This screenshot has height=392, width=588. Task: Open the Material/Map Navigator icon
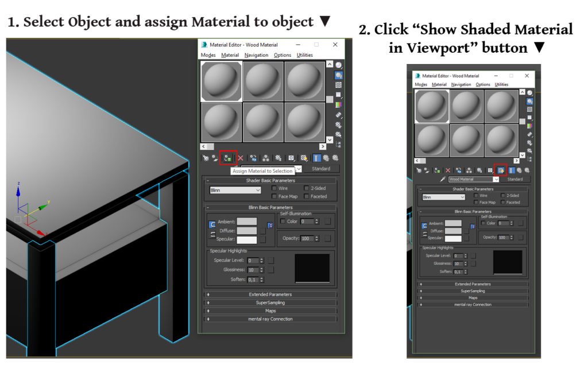click(338, 145)
